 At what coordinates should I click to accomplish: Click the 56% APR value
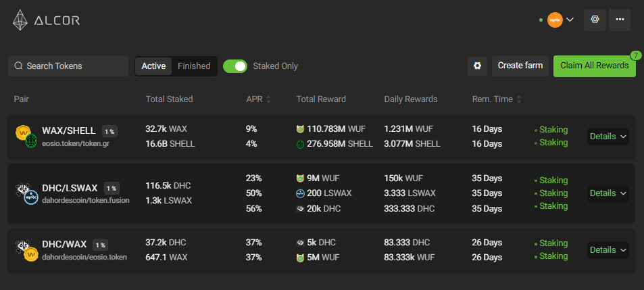[x=254, y=209]
